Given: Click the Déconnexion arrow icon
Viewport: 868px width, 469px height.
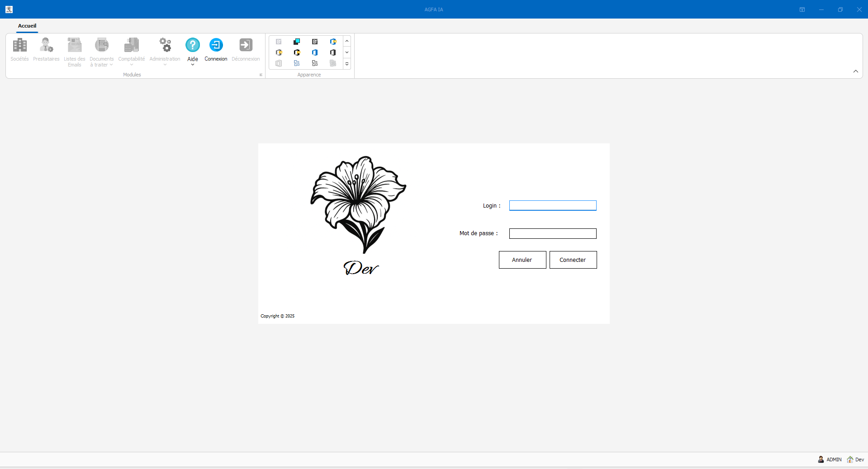Looking at the screenshot, I should 246,45.
